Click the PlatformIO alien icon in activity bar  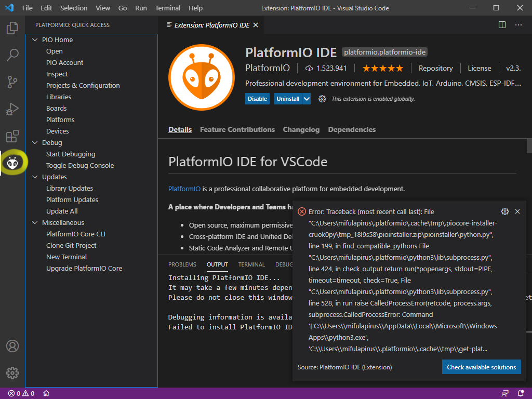pyautogui.click(x=12, y=163)
